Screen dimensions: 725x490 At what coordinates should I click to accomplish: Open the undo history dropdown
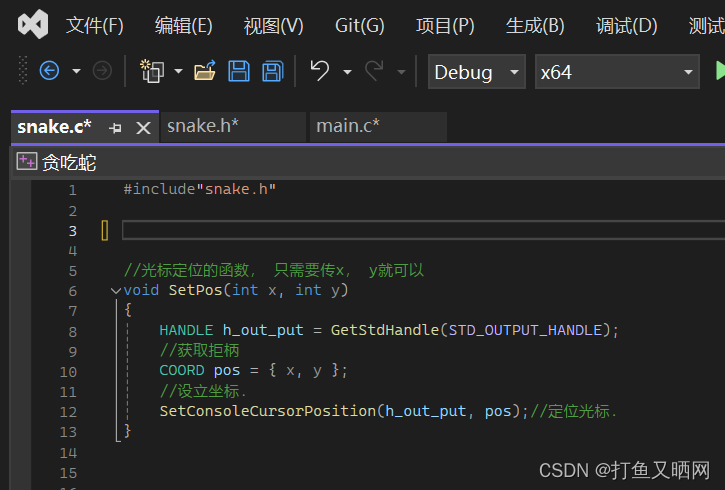pos(347,72)
